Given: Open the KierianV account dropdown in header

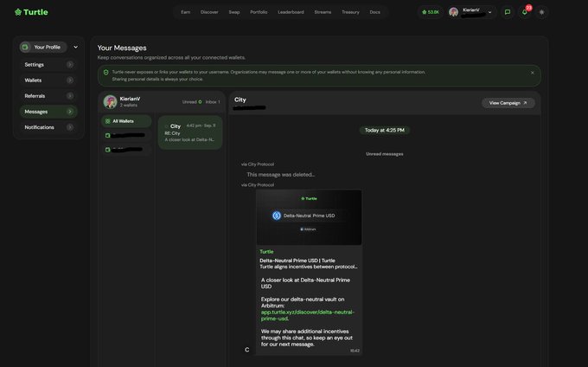Looking at the screenshot, I should [x=471, y=12].
